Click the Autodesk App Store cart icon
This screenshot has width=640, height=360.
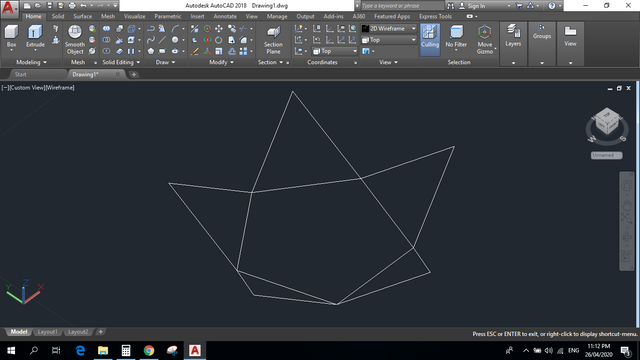519,6
